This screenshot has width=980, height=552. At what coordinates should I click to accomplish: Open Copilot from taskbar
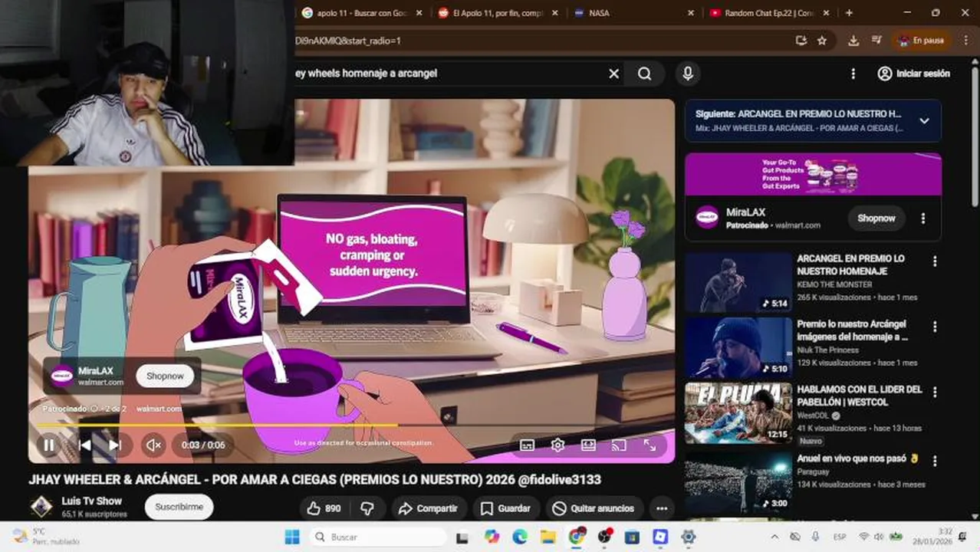tap(492, 537)
